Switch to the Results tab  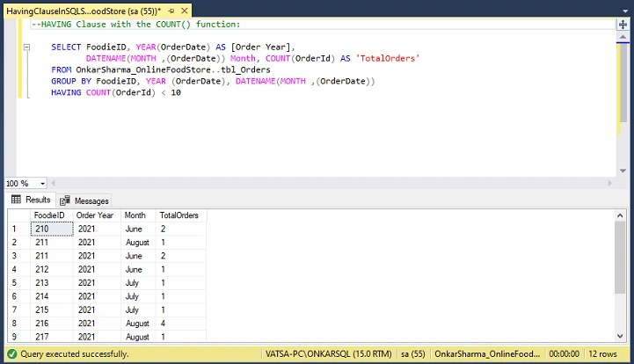coord(31,200)
